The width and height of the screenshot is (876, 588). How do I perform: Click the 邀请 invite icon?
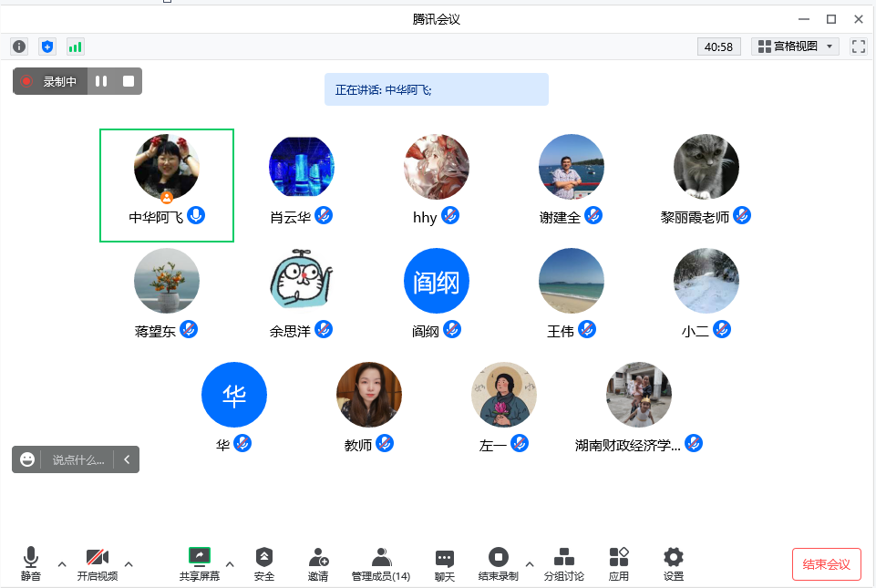pyautogui.click(x=318, y=562)
